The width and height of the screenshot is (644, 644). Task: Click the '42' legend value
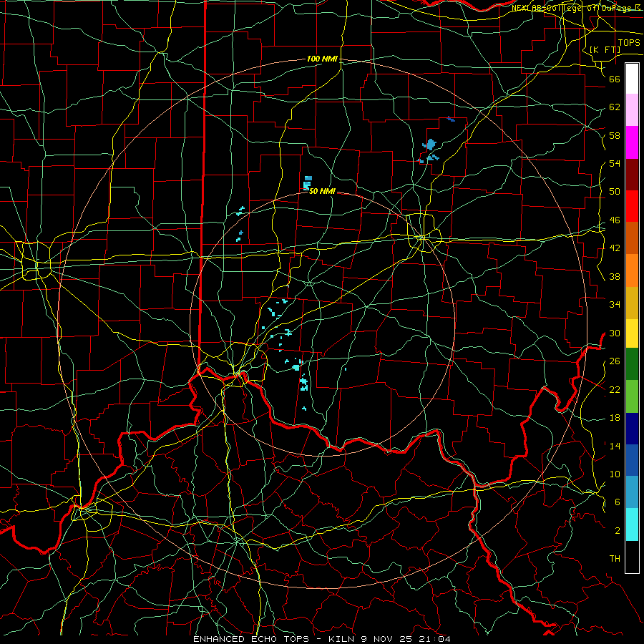(x=615, y=248)
